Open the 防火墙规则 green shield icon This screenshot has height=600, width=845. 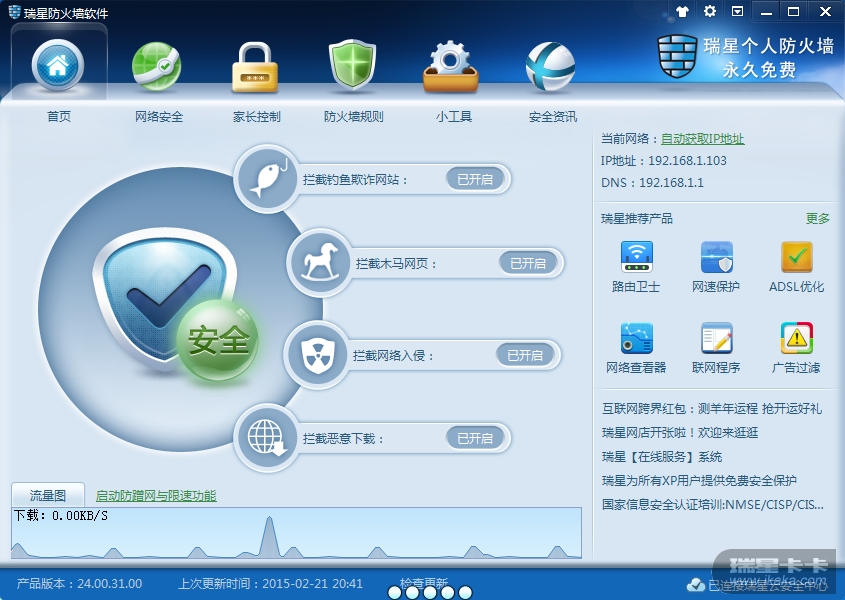(352, 65)
